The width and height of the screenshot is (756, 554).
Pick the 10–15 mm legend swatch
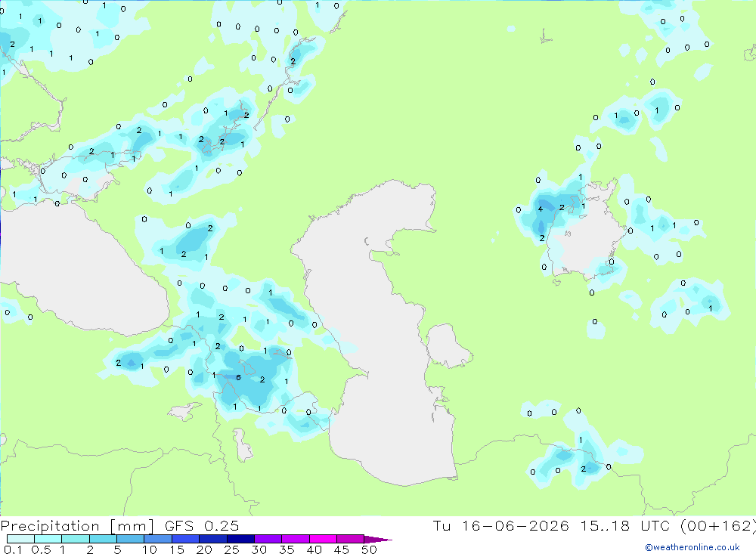pos(158,539)
